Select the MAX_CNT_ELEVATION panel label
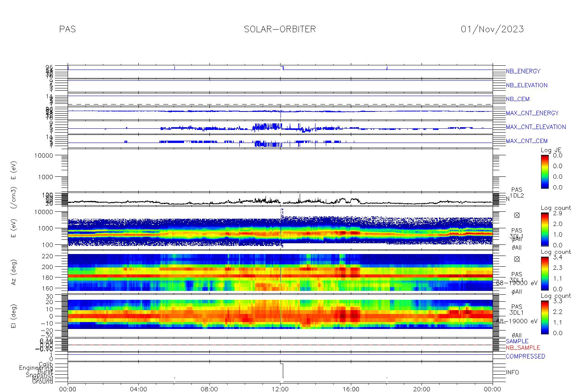 coord(536,127)
